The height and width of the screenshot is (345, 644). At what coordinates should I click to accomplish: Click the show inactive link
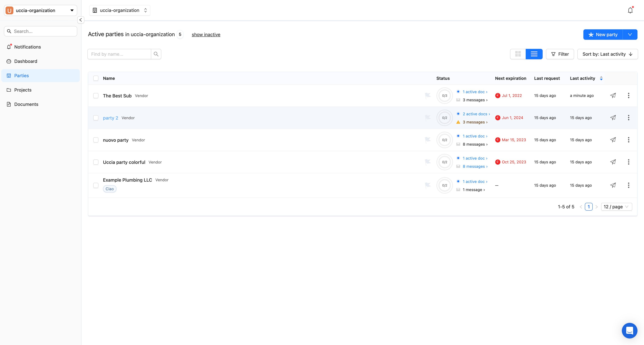point(206,35)
